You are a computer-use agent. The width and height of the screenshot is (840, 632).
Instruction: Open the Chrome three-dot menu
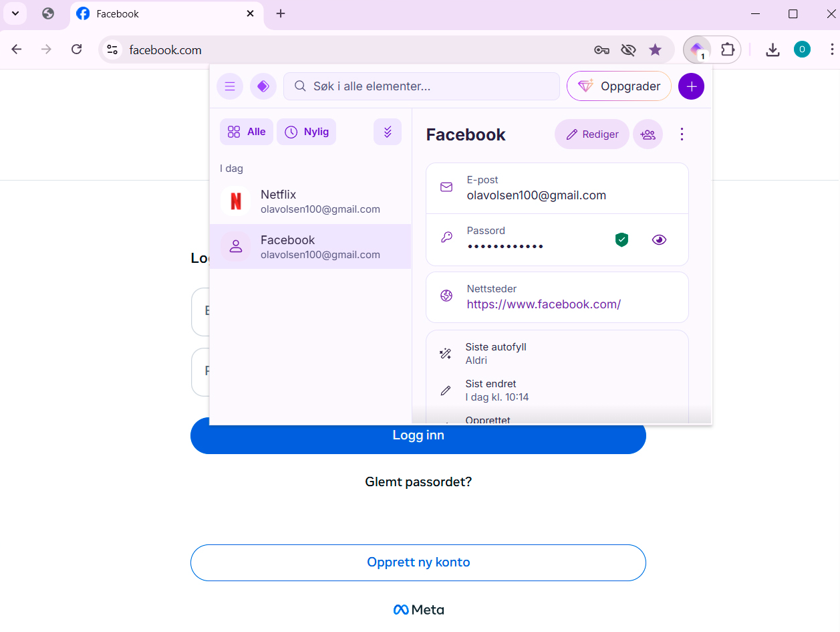pos(831,49)
